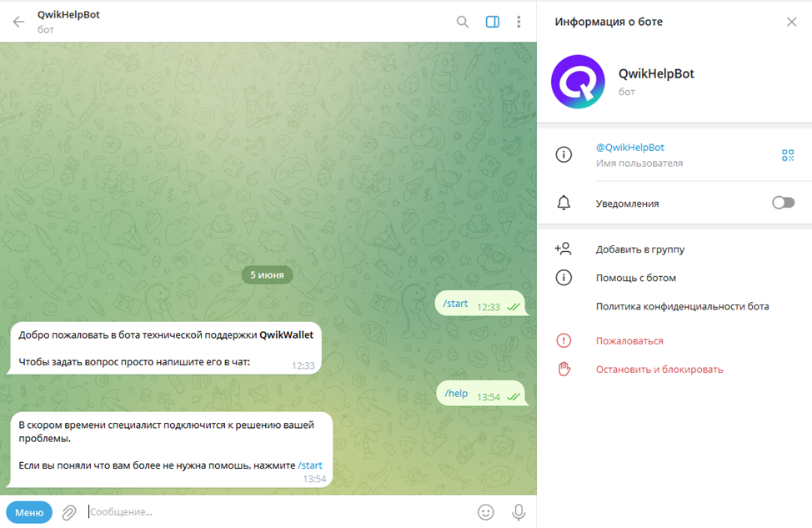Click the 5 июня date badge

pyautogui.click(x=268, y=274)
